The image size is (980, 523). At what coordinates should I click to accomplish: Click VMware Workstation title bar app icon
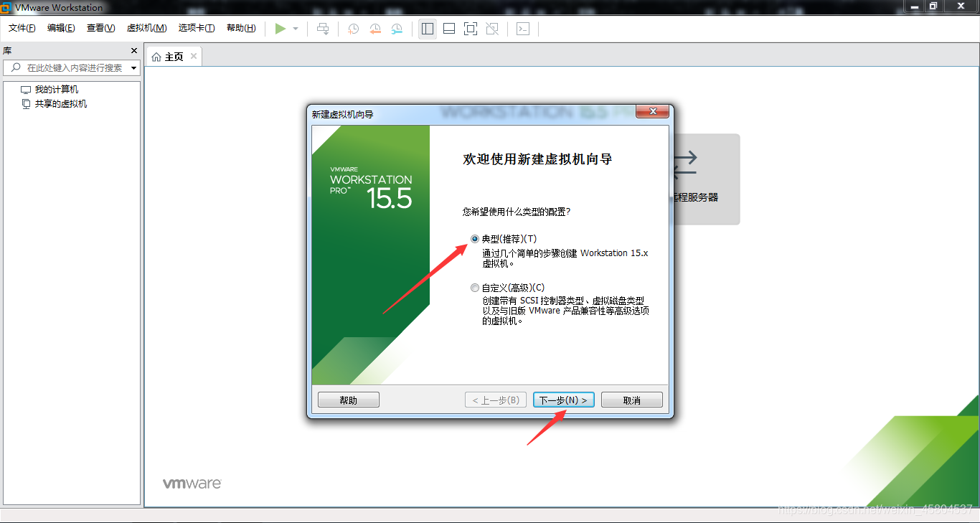pos(7,7)
